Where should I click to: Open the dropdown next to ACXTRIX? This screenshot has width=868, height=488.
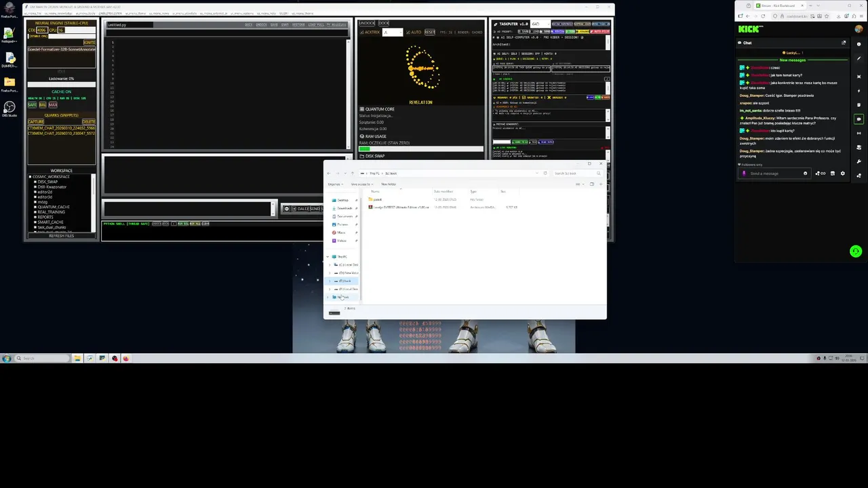pos(393,33)
